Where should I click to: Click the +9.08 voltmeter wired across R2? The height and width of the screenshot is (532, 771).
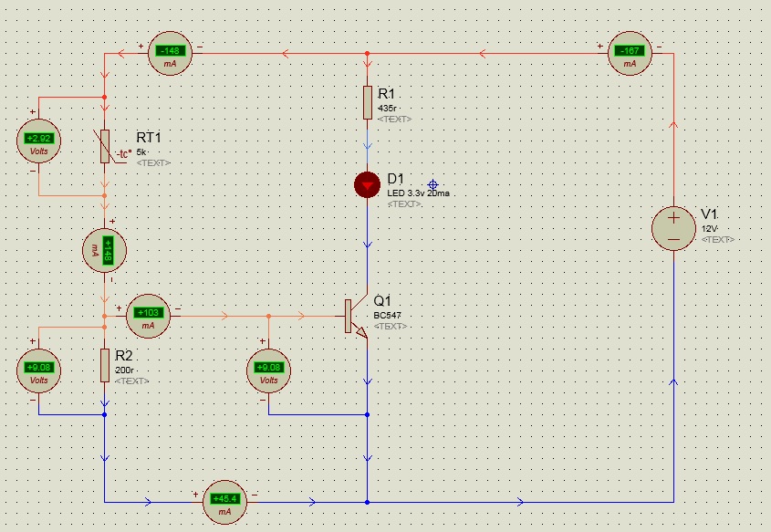pos(39,370)
